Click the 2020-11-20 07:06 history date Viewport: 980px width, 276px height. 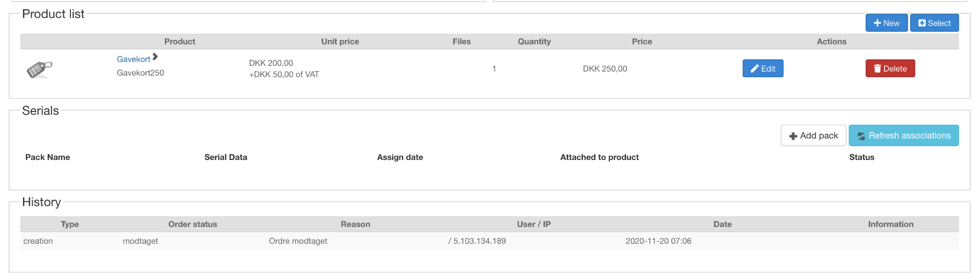coord(658,241)
